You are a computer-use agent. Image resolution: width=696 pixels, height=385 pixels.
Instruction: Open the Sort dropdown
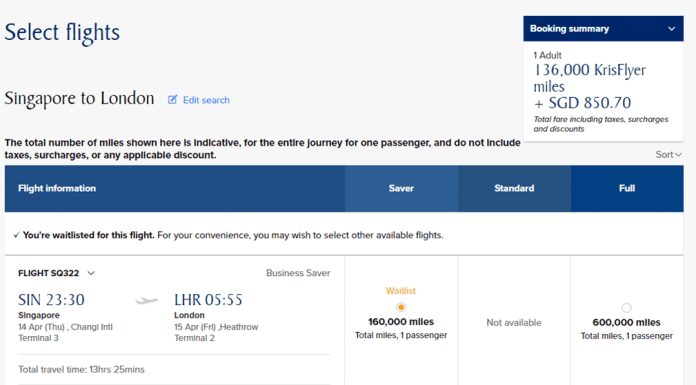click(668, 155)
